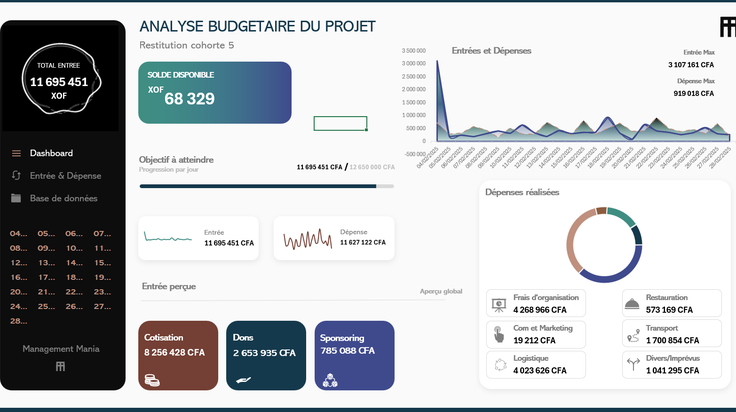This screenshot has width=736, height=412.
Task: Click the Objectif à atteindre progress bar
Action: [x=267, y=186]
